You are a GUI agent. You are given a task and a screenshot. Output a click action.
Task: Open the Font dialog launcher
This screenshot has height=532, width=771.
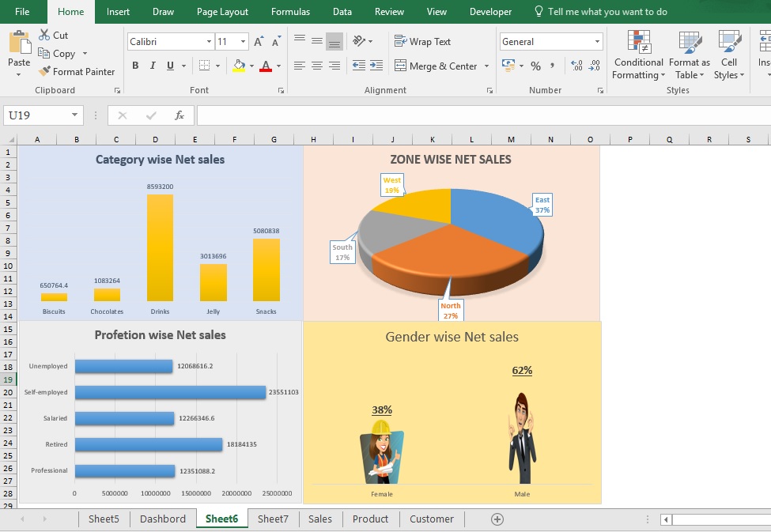tap(281, 90)
